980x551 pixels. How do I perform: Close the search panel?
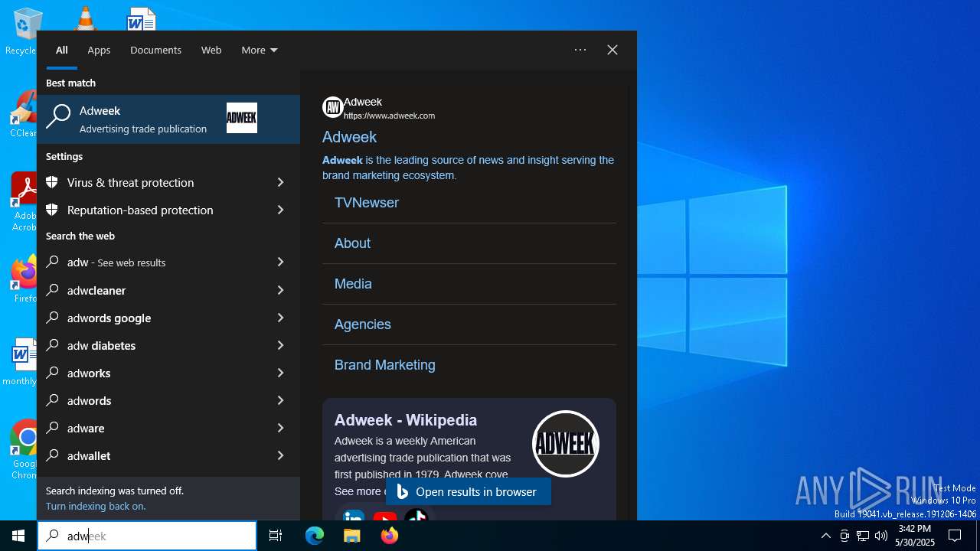[x=612, y=50]
